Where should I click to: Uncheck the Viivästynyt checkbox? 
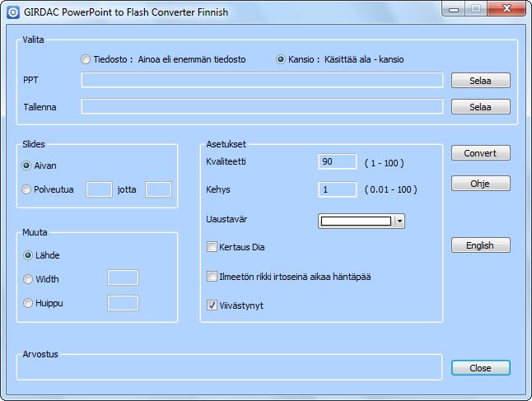click(x=212, y=305)
